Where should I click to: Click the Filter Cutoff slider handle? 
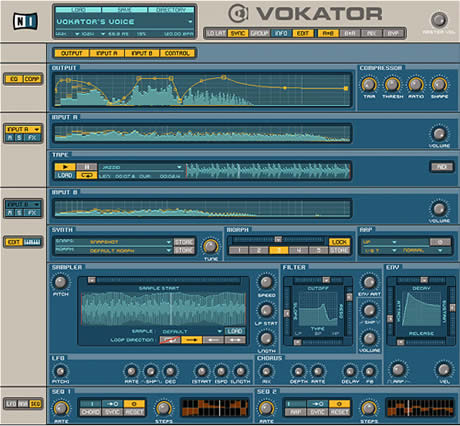(326, 280)
